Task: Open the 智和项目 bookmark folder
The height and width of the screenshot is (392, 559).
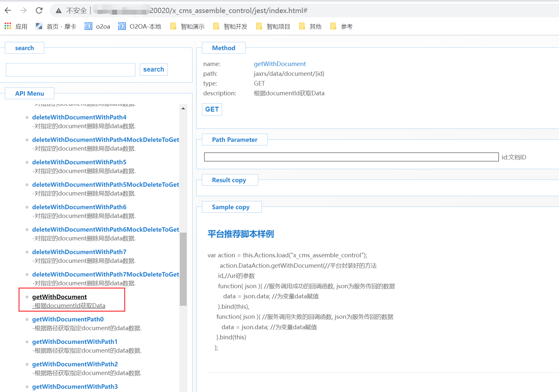Action: pos(273,26)
